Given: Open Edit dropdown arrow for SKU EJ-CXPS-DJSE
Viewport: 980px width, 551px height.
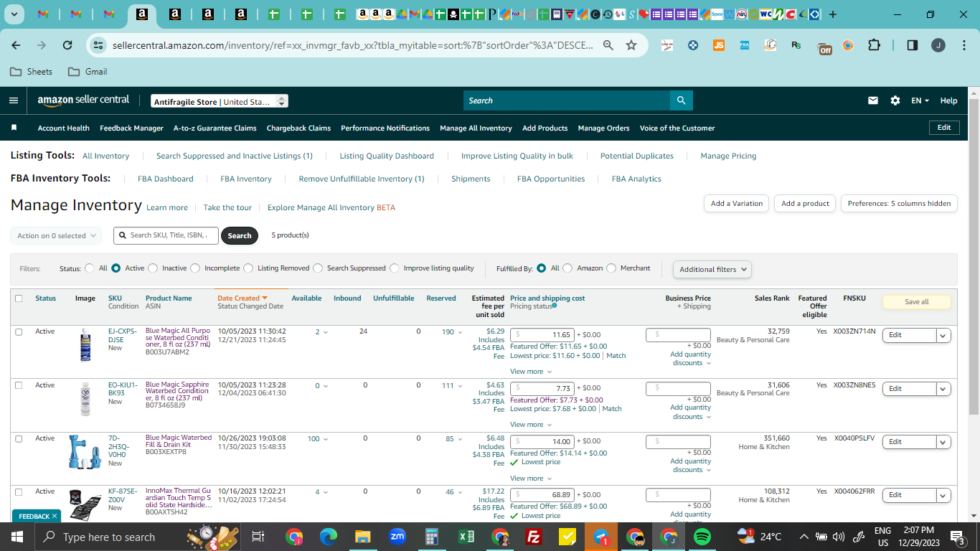Looking at the screenshot, I should click(x=943, y=335).
